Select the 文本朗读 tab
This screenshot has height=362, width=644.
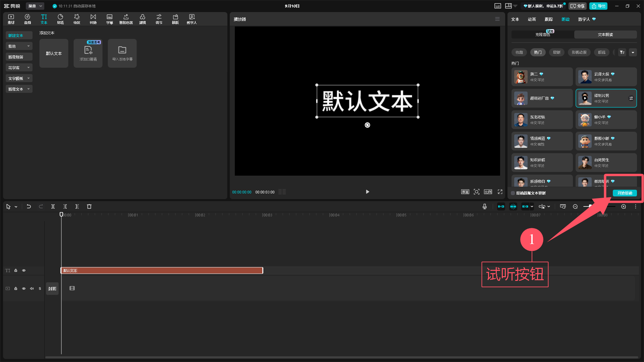tap(605, 35)
